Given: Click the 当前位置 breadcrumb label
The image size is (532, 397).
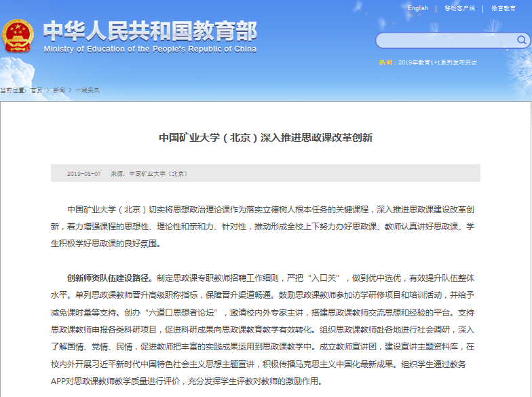Looking at the screenshot, I should pyautogui.click(x=14, y=90).
